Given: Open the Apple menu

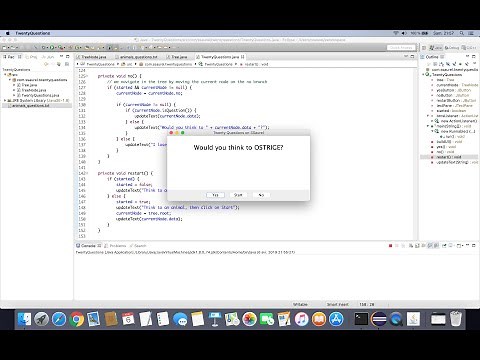Looking at the screenshot, I should 8,33.
